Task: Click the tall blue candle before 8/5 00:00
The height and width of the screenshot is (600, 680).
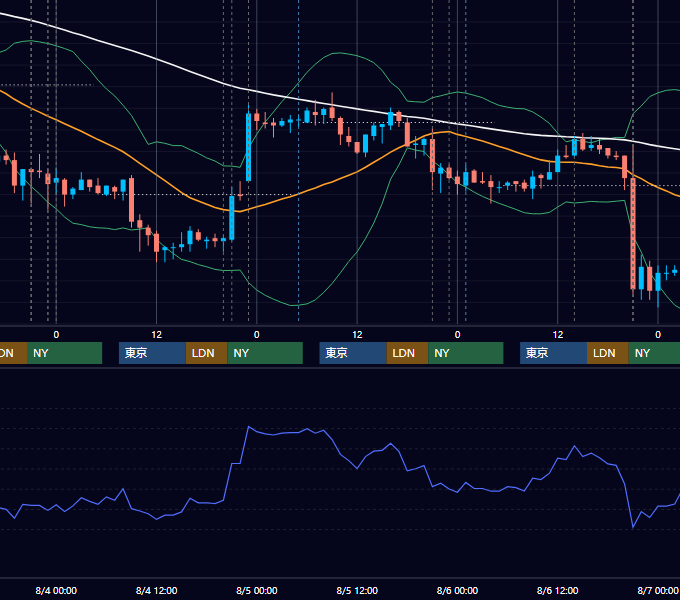Action: [248, 147]
